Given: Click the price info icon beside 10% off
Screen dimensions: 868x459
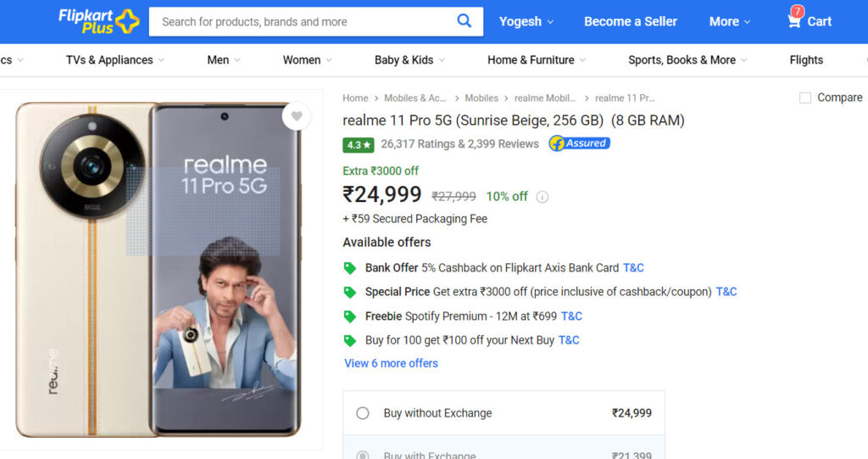Looking at the screenshot, I should 542,197.
